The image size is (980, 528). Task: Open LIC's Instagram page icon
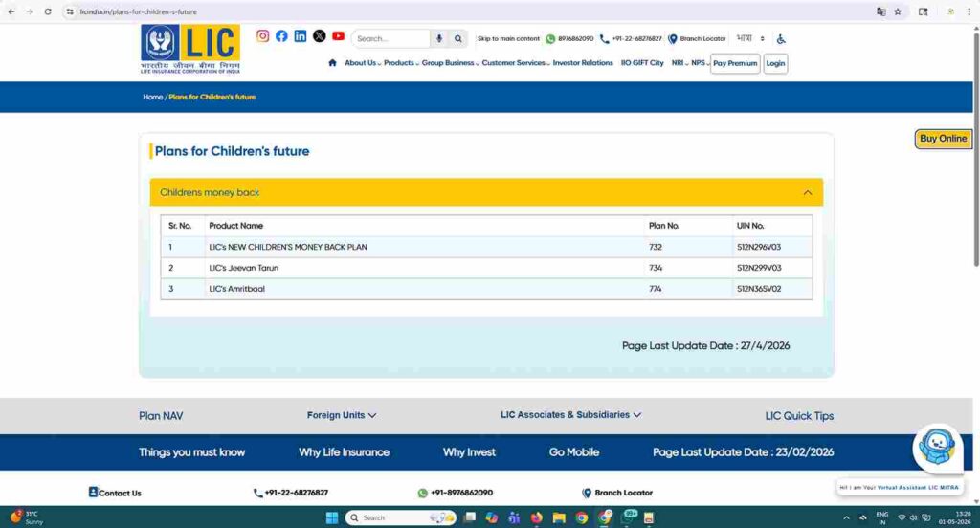click(x=262, y=36)
